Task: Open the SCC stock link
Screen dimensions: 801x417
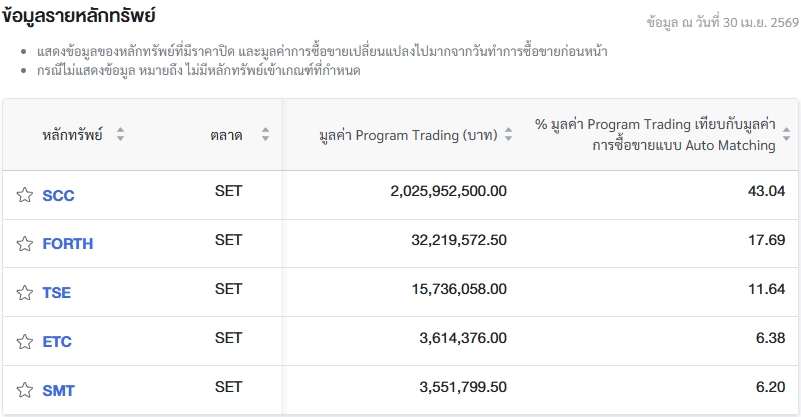Action: coord(58,196)
